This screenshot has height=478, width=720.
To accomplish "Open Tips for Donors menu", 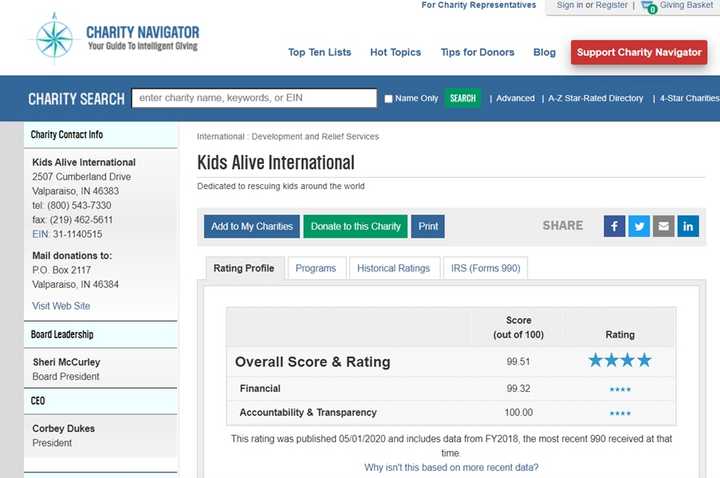I will coord(478,52).
